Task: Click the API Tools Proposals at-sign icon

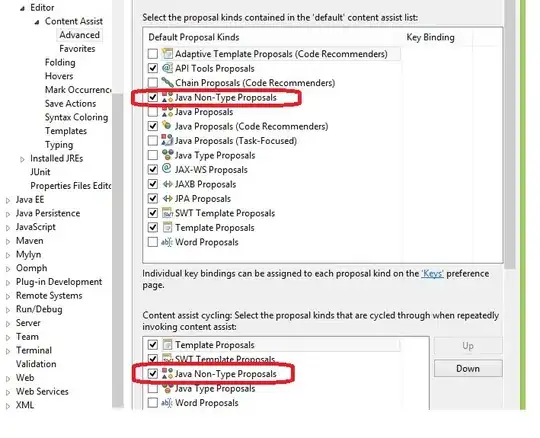Action: pos(167,68)
